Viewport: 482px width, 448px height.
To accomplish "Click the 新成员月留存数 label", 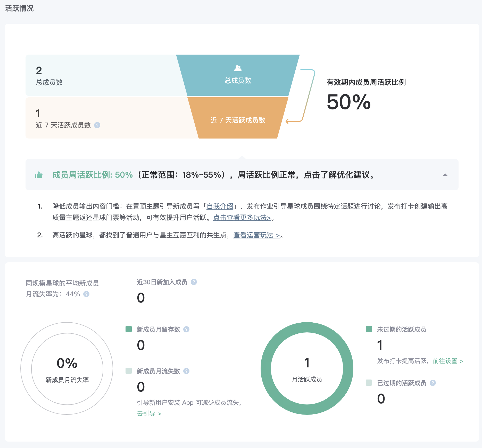I will coord(159,329).
